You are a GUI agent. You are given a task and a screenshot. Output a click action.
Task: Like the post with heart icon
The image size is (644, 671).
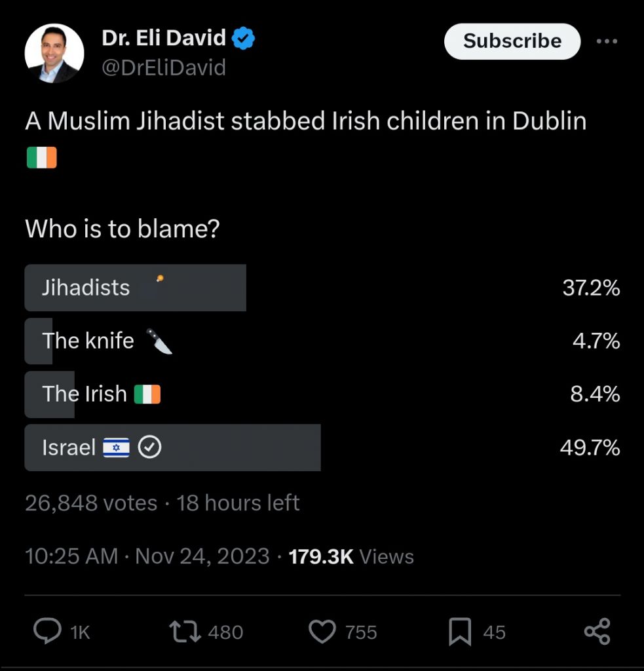click(322, 632)
